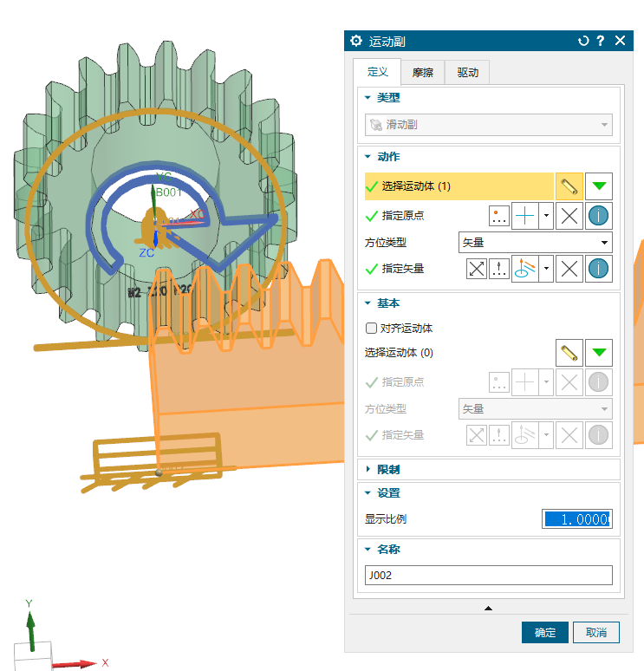Click the 显示比例 value field
This screenshot has height=671, width=644.
click(x=577, y=519)
